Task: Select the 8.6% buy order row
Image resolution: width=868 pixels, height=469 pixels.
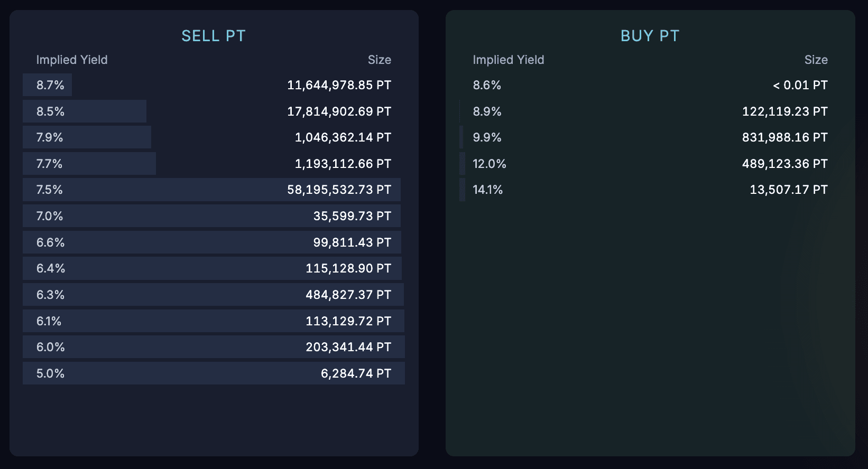Action: pos(650,85)
